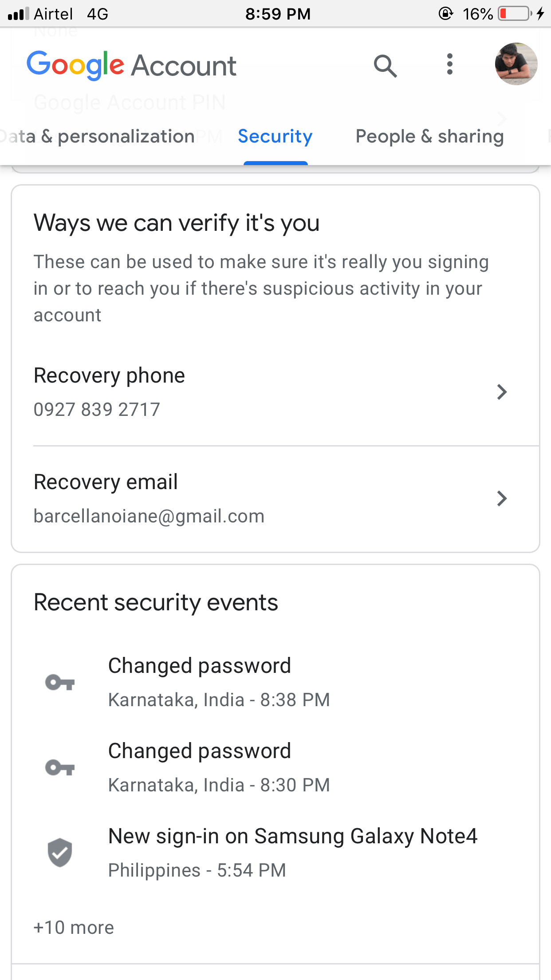Tap shield icon for Samsung Galaxy sign-in

60,853
